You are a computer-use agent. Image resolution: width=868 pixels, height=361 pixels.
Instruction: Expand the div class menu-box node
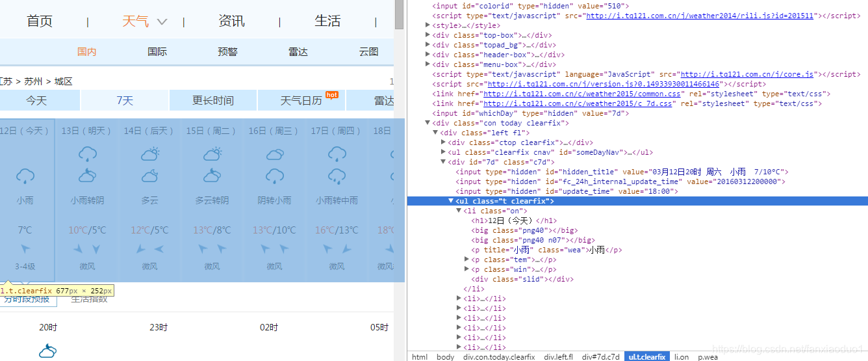click(x=428, y=64)
